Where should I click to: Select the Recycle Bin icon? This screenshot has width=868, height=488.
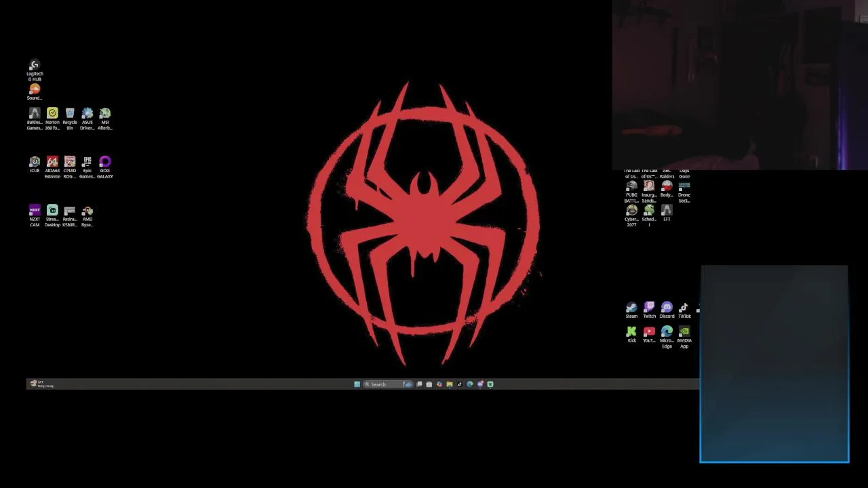(70, 119)
